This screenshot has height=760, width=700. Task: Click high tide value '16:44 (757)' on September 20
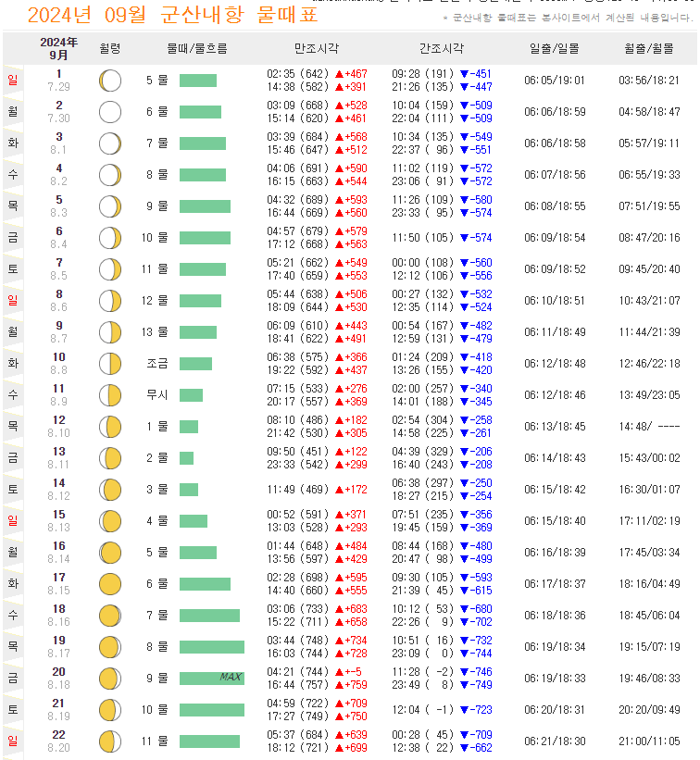298,685
